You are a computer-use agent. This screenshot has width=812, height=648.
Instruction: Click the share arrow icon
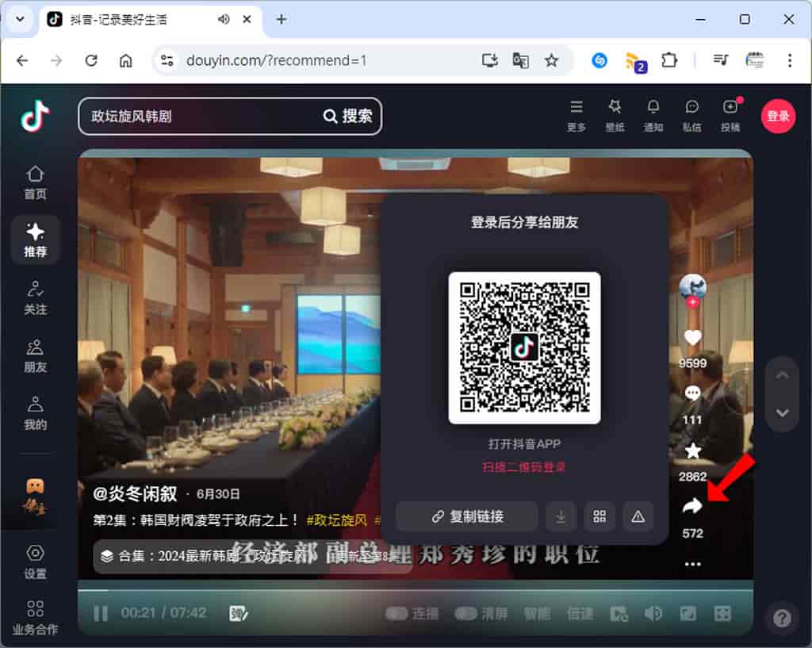(x=692, y=506)
